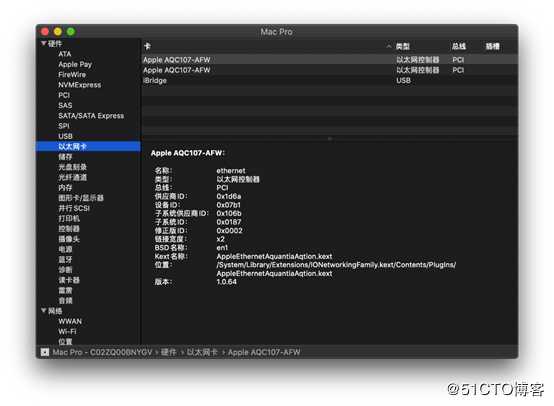The height and width of the screenshot is (406, 554).
Task: Click the green zoom window button
Action: point(71,31)
